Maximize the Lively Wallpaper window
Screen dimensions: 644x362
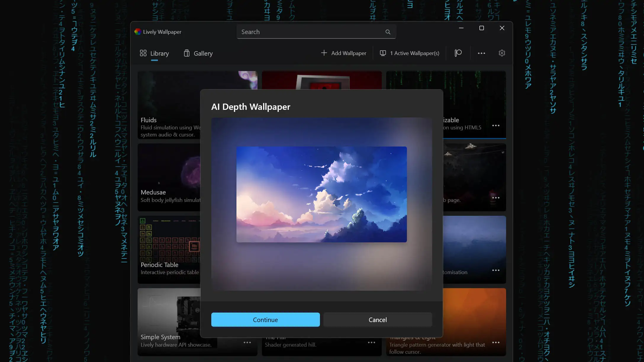[482, 28]
